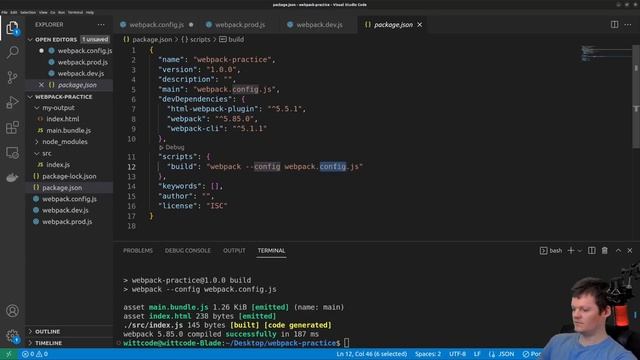Image resolution: width=640 pixels, height=360 pixels.
Task: Open the Manage gear icon
Action: tap(12, 336)
